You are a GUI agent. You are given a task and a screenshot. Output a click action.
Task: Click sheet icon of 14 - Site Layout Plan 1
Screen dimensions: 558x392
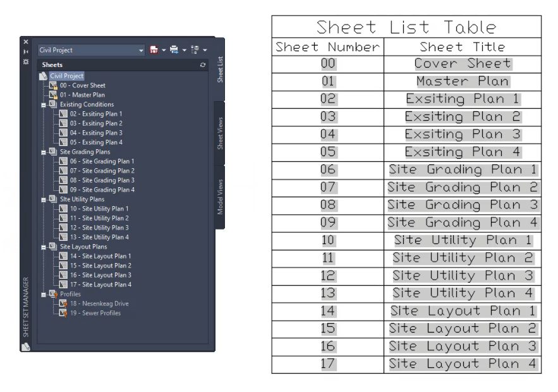63,256
